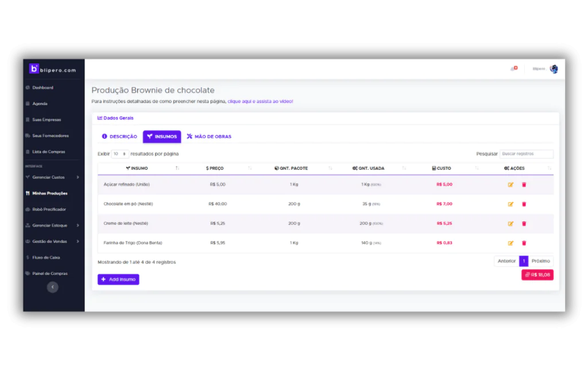Expand Gestão de Vendas menu
Screen dimensions: 588x381
[52, 242]
